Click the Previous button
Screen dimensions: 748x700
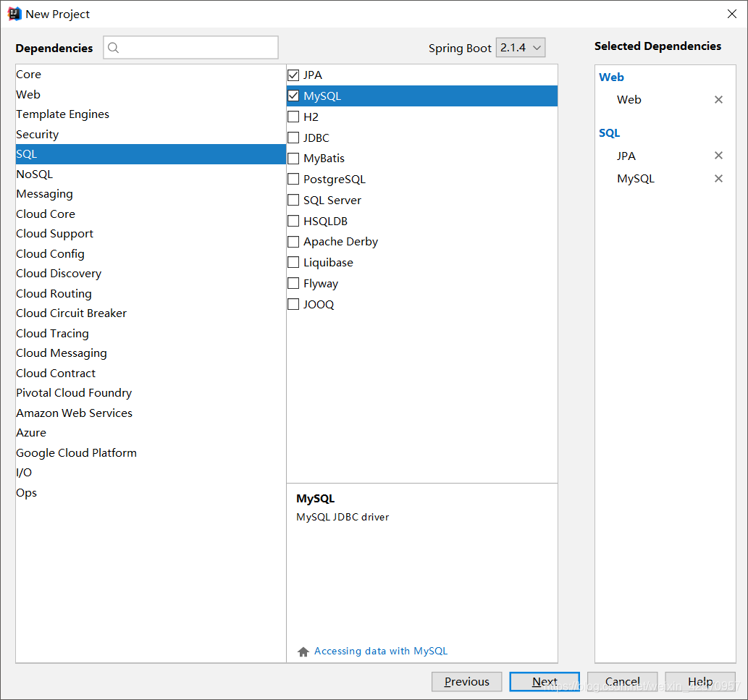(466, 682)
